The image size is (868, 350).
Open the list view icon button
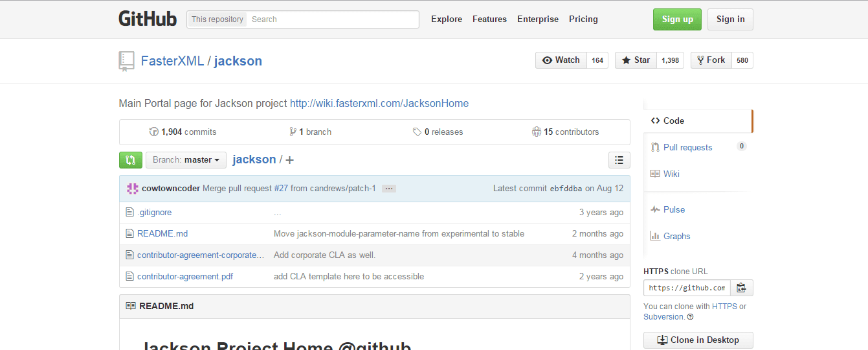619,160
